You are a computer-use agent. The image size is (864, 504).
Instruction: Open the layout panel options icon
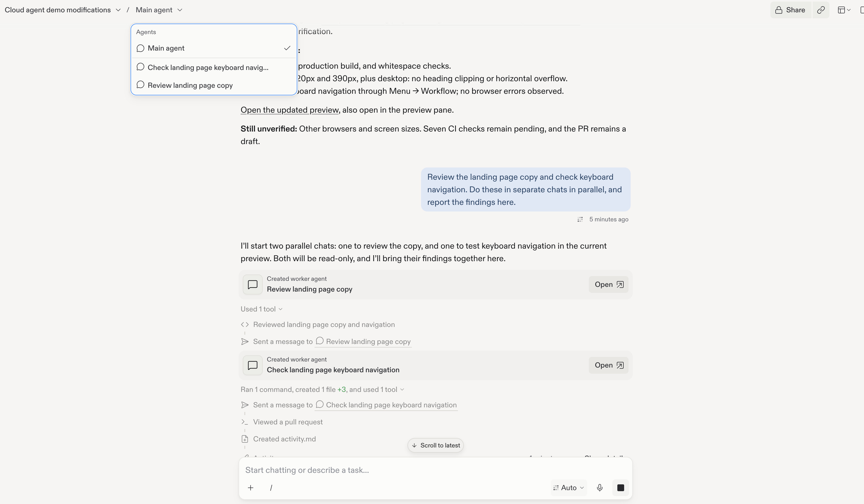coord(844,10)
